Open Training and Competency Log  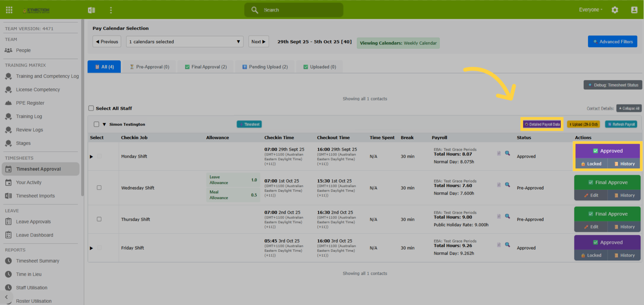point(47,76)
